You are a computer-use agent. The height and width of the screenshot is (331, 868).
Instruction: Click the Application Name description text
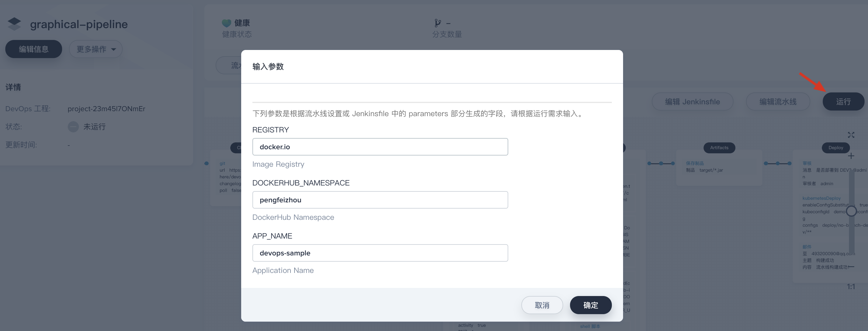click(283, 270)
